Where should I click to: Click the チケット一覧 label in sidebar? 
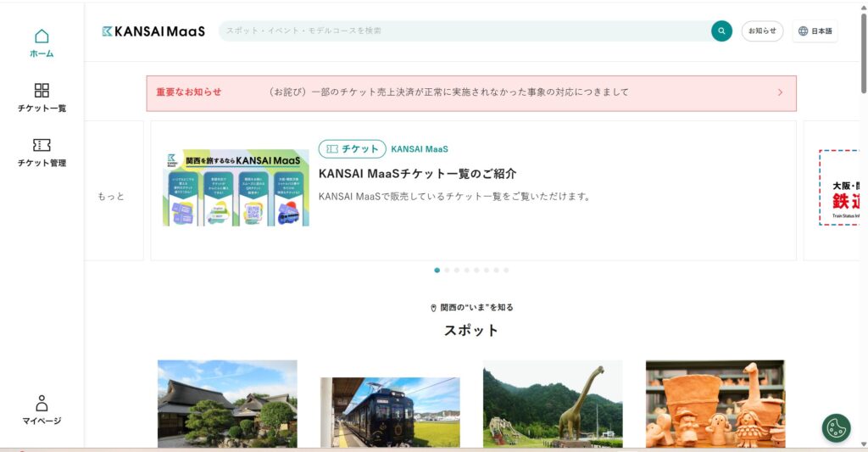(42, 108)
